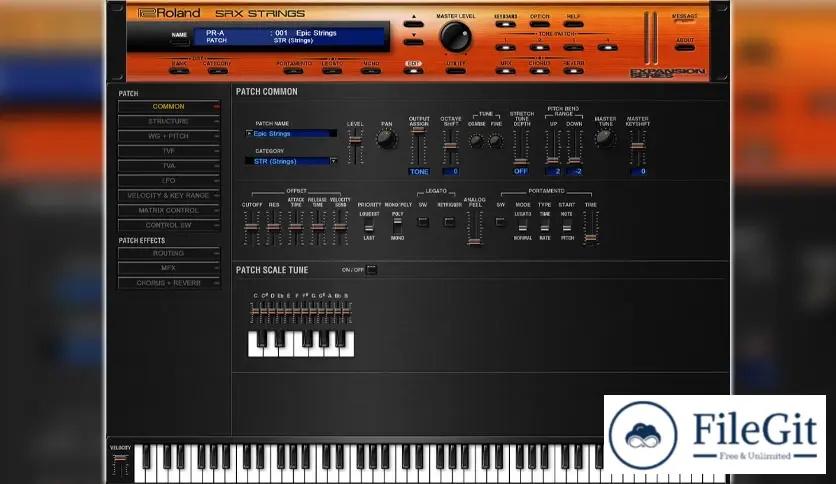This screenshot has height=484, width=836.
Task: Enable the Portamento SW checkbox
Action: [x=500, y=222]
